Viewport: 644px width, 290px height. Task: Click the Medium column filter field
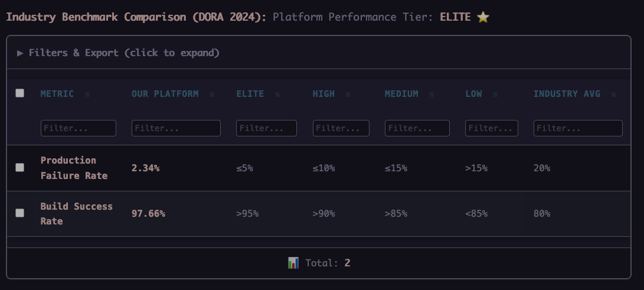point(417,128)
